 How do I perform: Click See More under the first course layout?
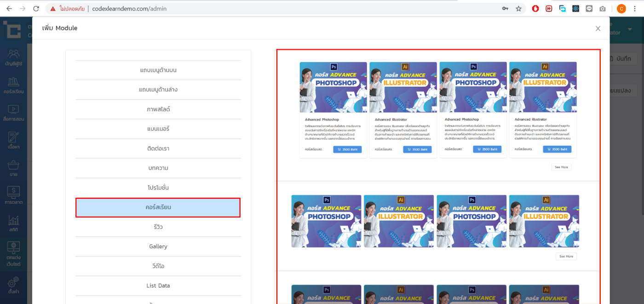561,167
